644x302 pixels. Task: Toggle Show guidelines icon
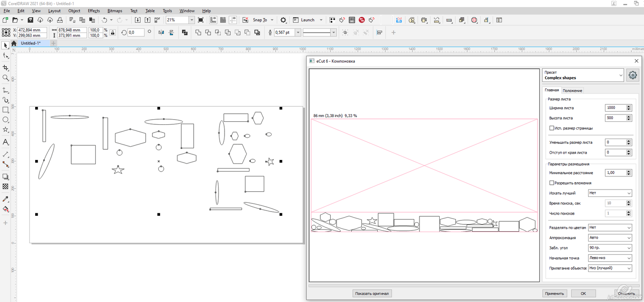(x=233, y=20)
